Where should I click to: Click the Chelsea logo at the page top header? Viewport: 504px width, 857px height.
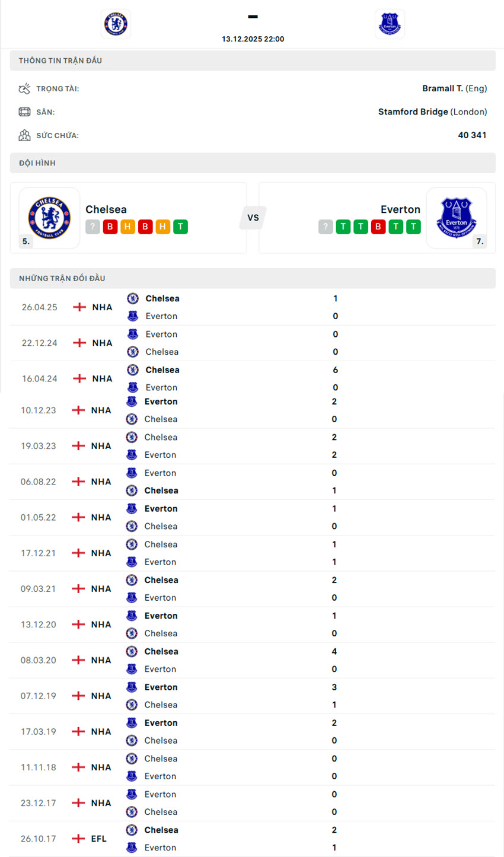(x=116, y=24)
